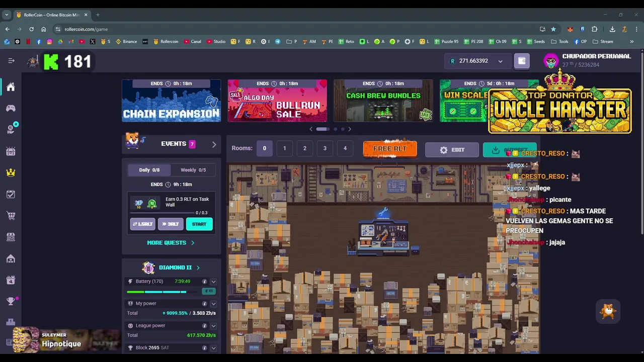644x362 pixels.
Task: Click the battery X1 boost toggle
Action: pos(208,291)
